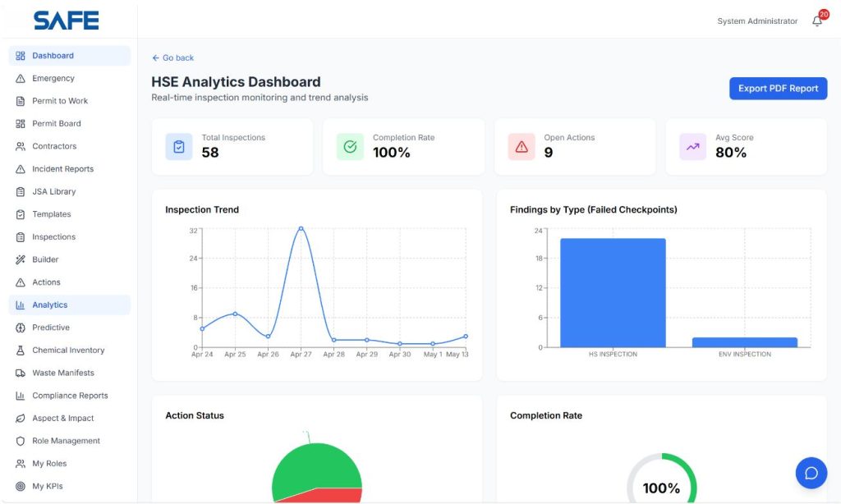Click the Avg Score purple trend icon
Screen dimensions: 841x504
coord(692,147)
